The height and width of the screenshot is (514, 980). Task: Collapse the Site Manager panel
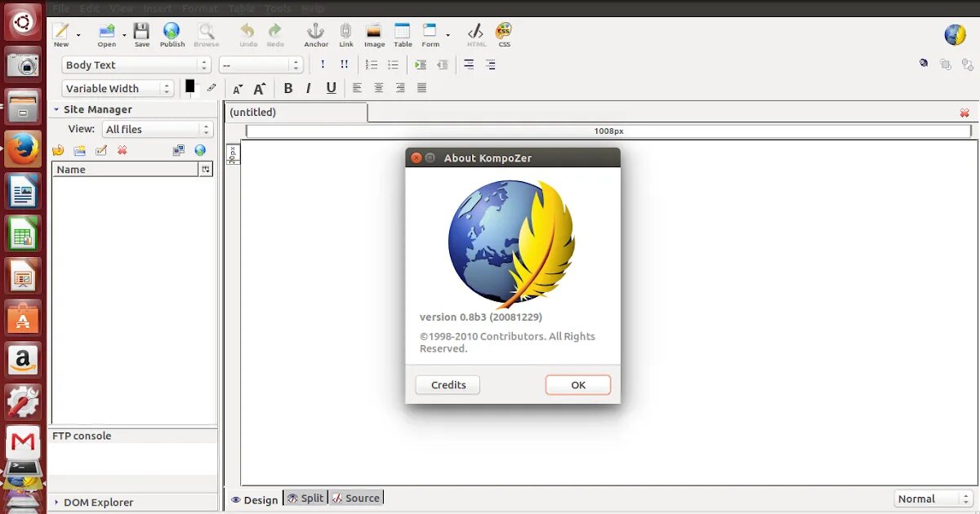pos(56,109)
